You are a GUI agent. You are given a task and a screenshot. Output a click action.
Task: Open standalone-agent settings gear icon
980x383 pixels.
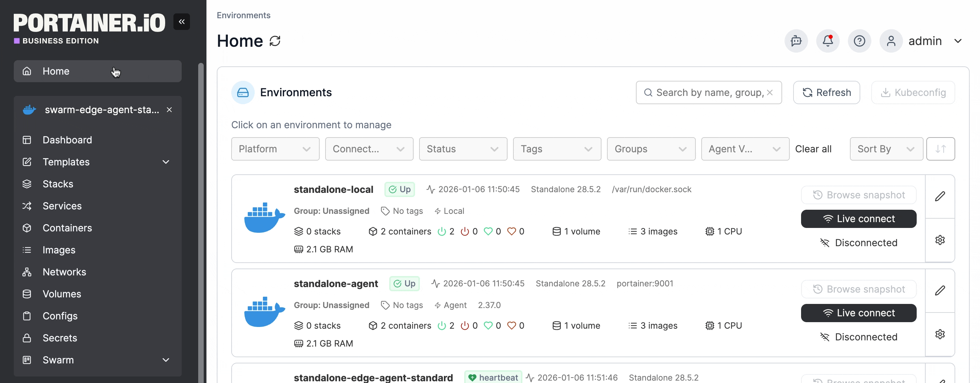(x=940, y=335)
